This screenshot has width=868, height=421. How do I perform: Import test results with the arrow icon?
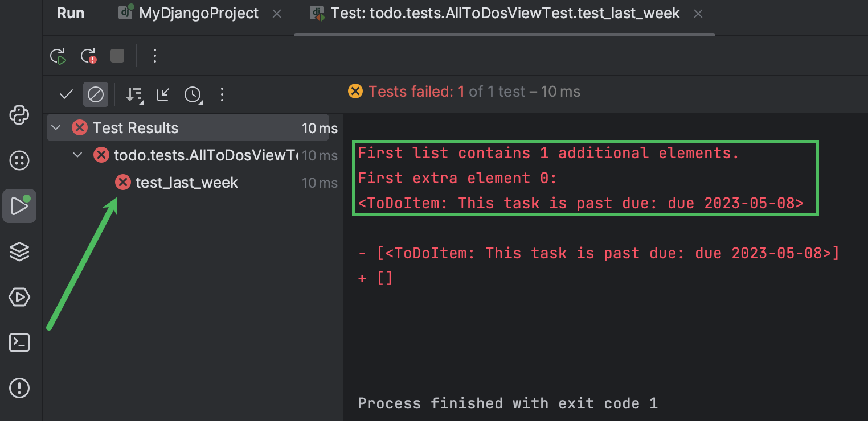tap(162, 94)
